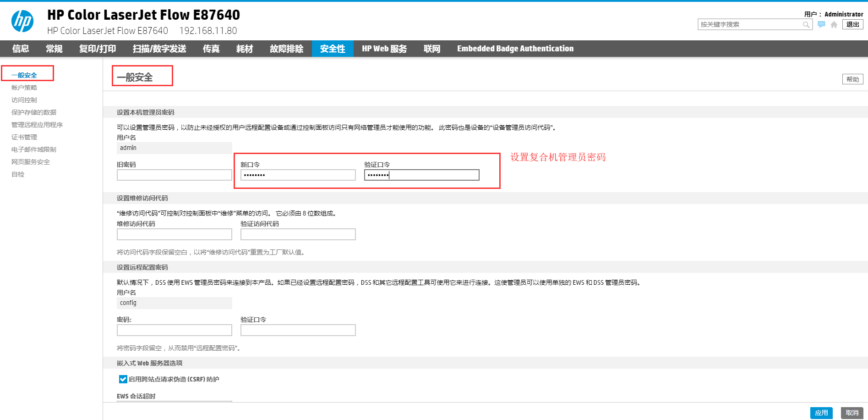
Task: Go to the home icon
Action: 834,25
